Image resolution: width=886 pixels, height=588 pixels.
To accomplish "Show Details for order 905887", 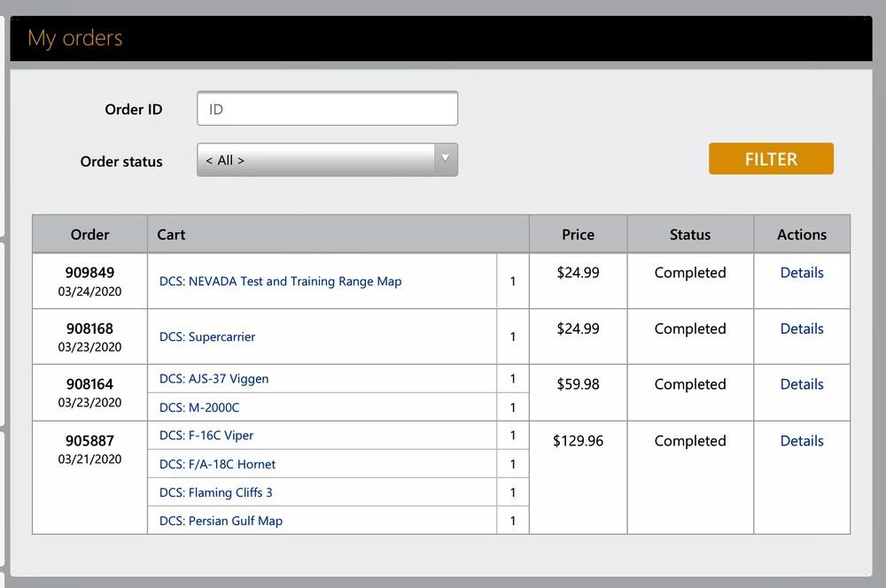I will [802, 441].
